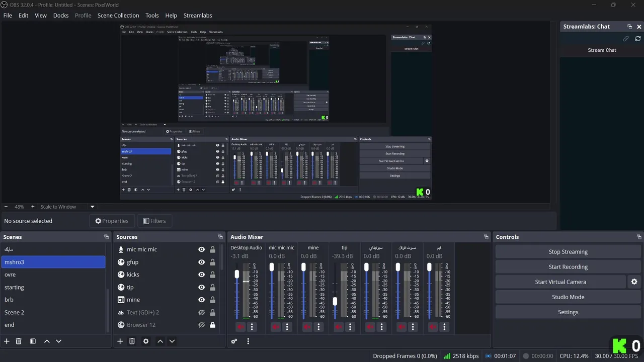Viewport: 644px width, 362px height.
Task: Click Stop Streaming button
Action: [568, 252]
